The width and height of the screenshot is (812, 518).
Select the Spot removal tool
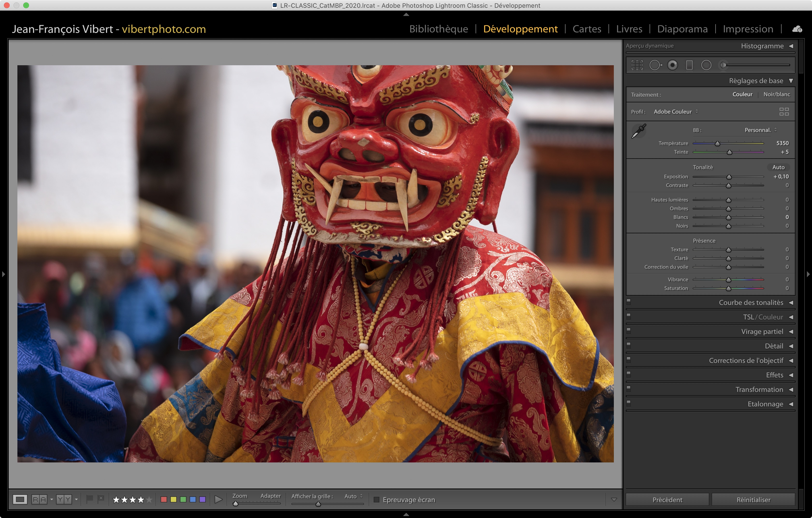[655, 65]
